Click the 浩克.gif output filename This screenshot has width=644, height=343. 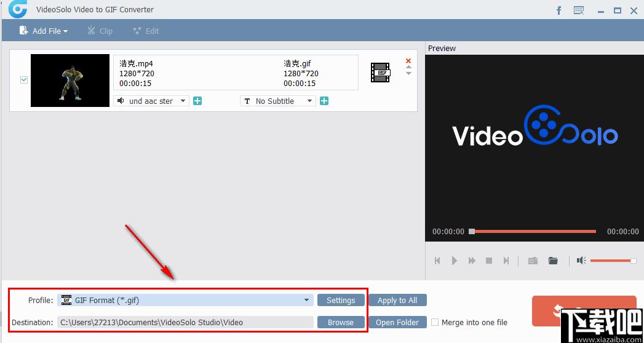click(x=297, y=63)
